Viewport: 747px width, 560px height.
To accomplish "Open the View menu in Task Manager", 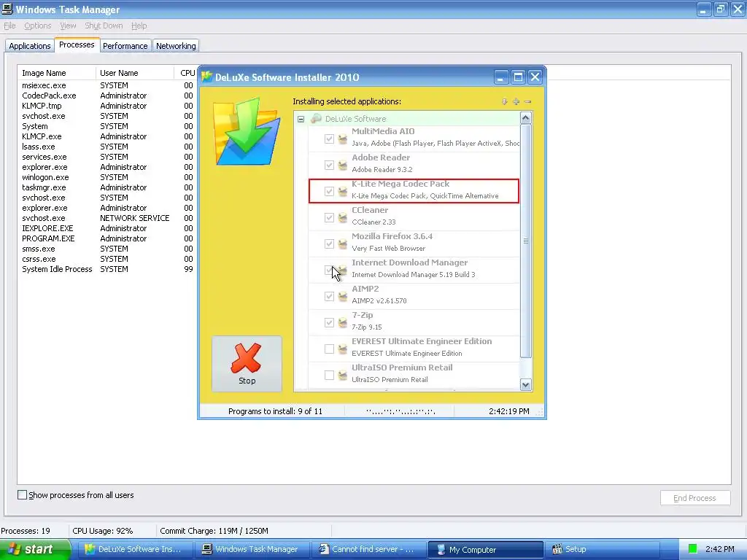I will (x=68, y=26).
